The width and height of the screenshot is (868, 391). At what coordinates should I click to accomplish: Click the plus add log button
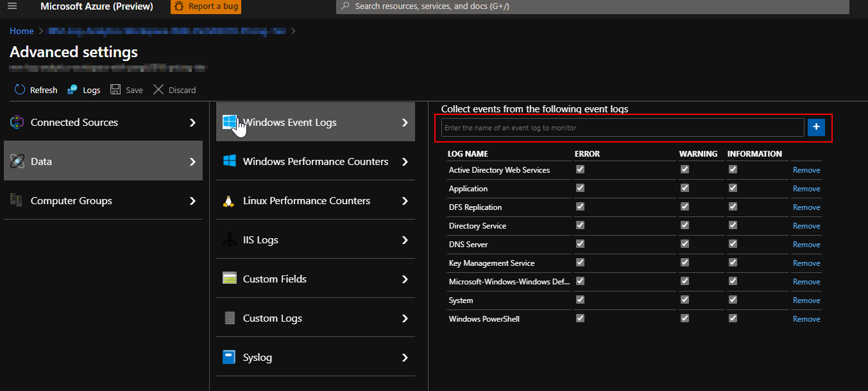pos(816,127)
